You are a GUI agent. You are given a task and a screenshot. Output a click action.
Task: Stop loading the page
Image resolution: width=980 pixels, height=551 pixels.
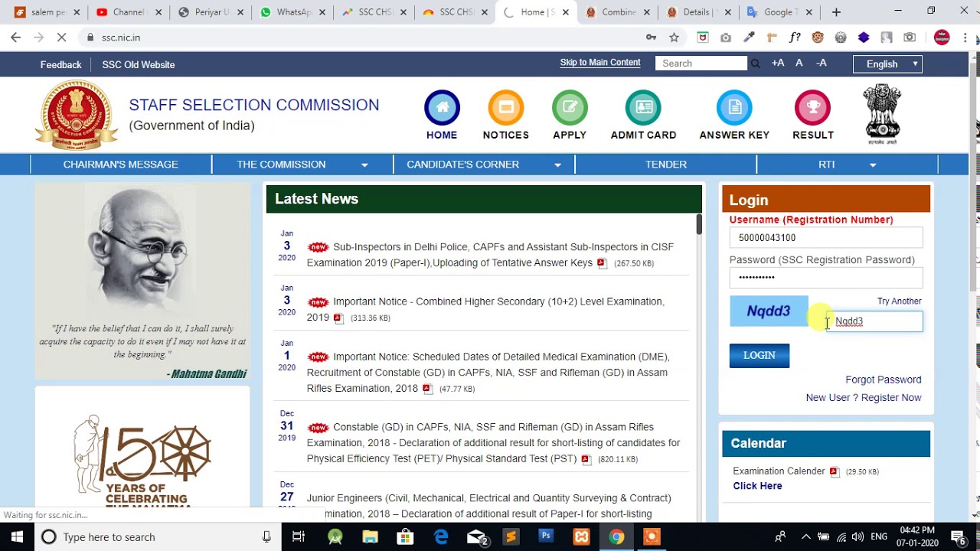(62, 37)
